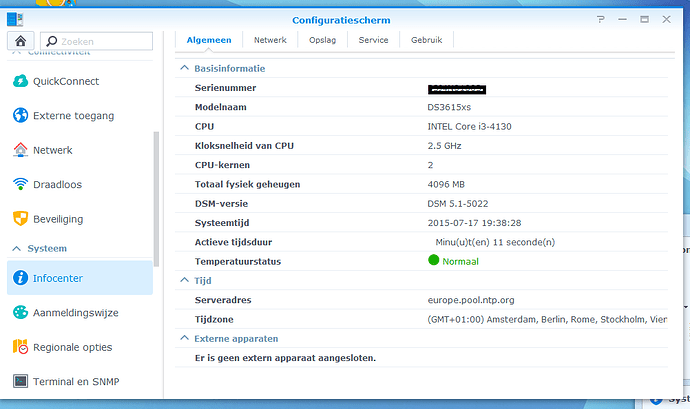690x409 pixels.
Task: Close the Configuratiescherm window
Action: 667,19
